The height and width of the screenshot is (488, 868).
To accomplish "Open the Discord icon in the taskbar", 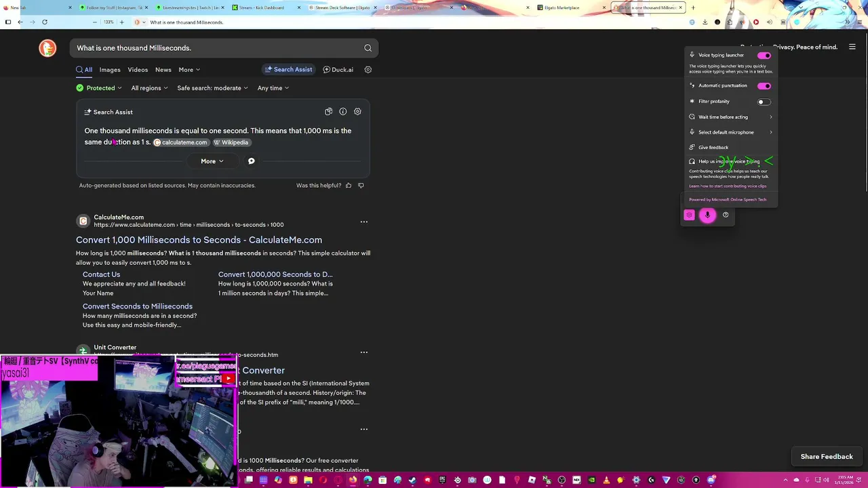I will 711,480.
